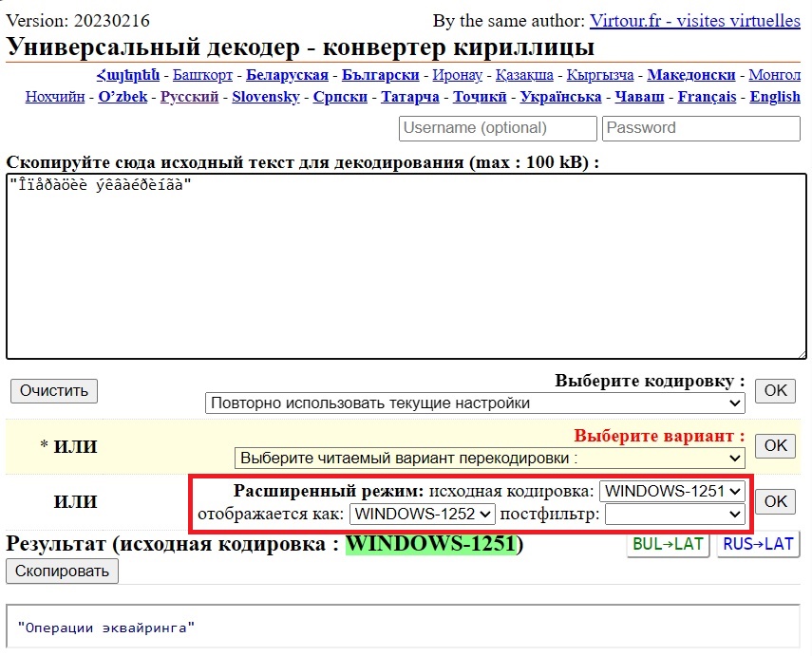812x656 pixels.
Task: Click the RUS→LAT transliteration button
Action: 758,544
